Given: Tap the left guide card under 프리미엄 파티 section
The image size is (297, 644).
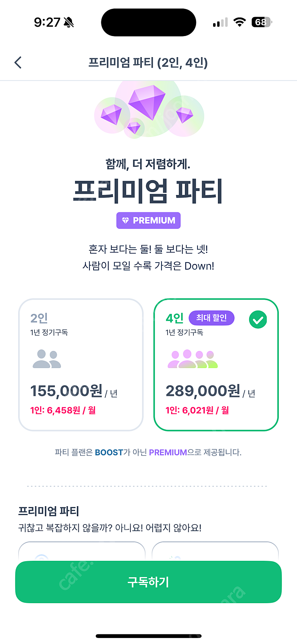Looking at the screenshot, I should (82, 551).
